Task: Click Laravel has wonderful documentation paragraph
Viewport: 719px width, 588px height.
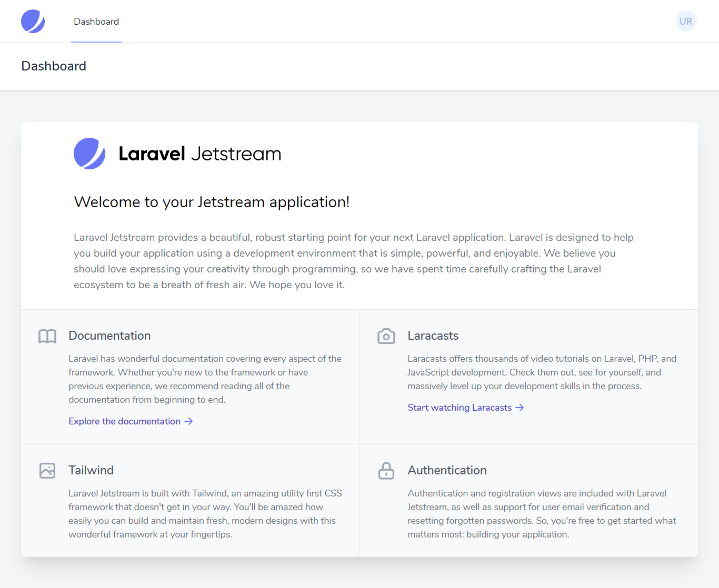Action: click(x=205, y=379)
